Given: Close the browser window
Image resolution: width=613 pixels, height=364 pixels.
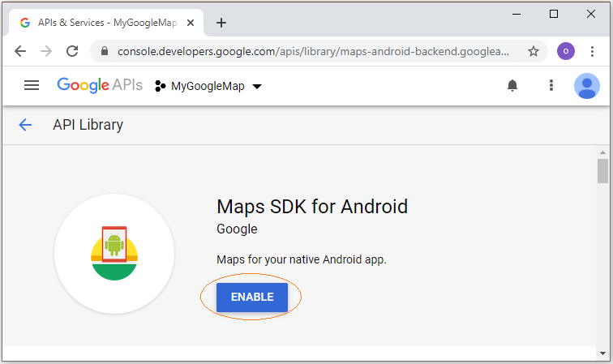Looking at the screenshot, I should (591, 15).
